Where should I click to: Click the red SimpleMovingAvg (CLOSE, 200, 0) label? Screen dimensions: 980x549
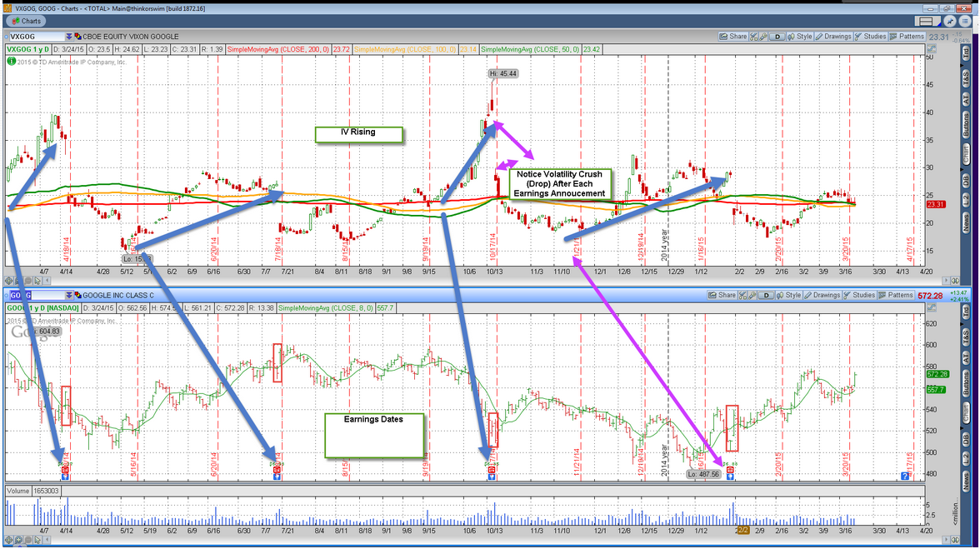pyautogui.click(x=278, y=49)
